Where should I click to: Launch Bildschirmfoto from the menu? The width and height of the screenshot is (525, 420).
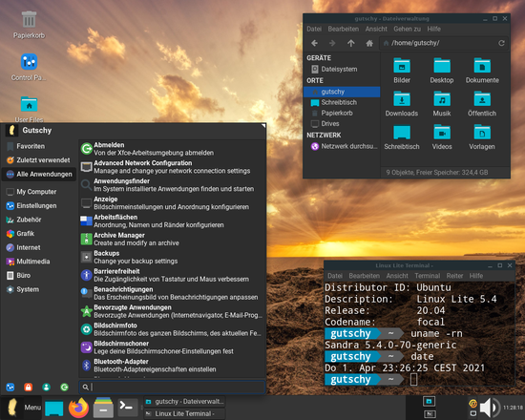click(x=172, y=329)
